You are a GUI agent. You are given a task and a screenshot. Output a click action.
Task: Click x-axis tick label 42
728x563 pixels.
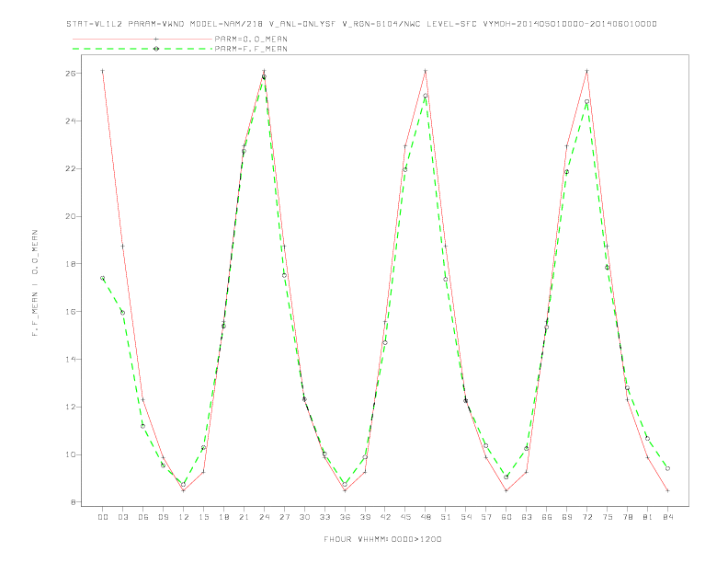[385, 517]
